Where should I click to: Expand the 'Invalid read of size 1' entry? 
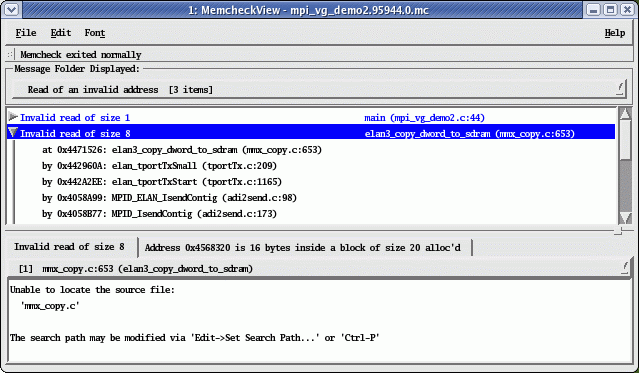point(13,117)
